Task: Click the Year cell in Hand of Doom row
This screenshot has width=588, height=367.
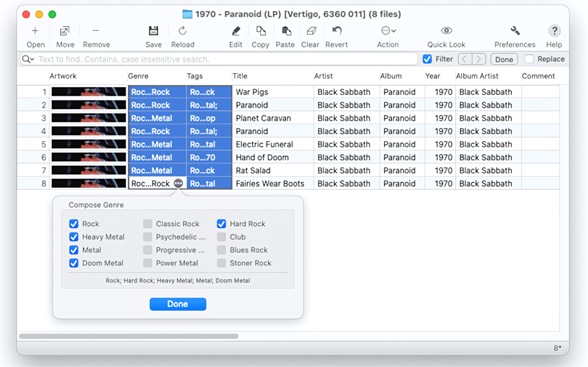Action: (x=440, y=157)
